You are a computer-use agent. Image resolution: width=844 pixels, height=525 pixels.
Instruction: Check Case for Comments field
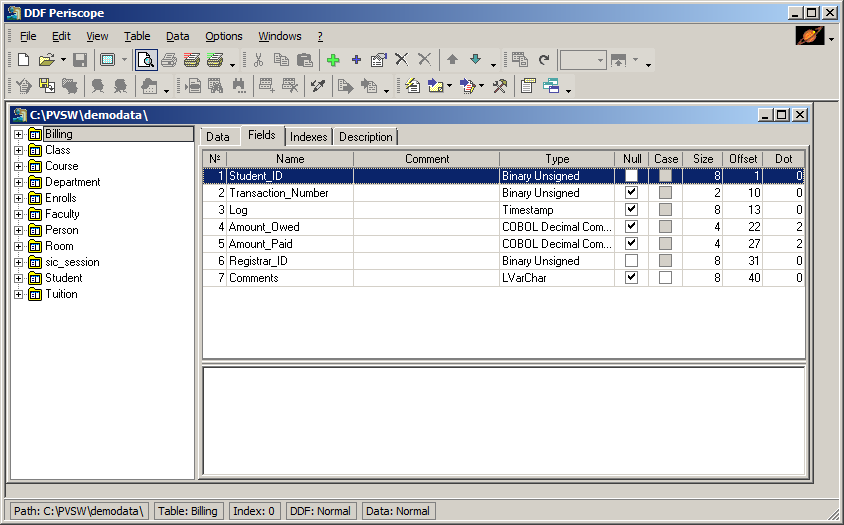(665, 277)
